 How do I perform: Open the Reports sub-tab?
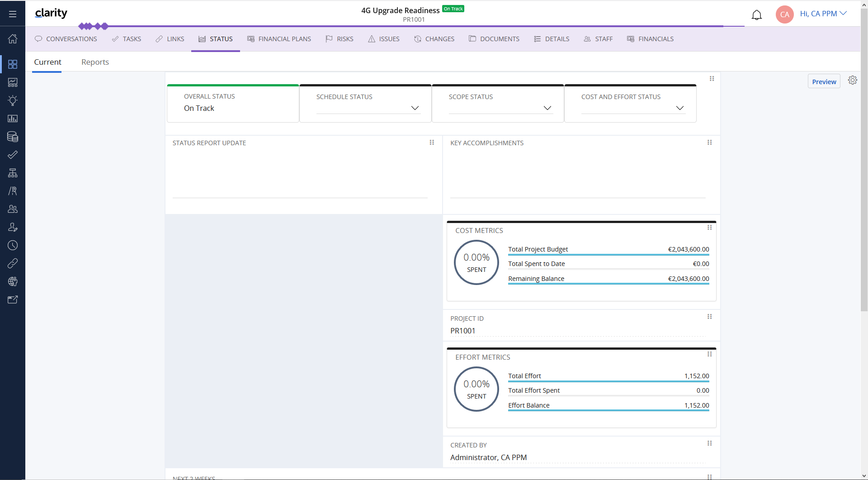[95, 62]
